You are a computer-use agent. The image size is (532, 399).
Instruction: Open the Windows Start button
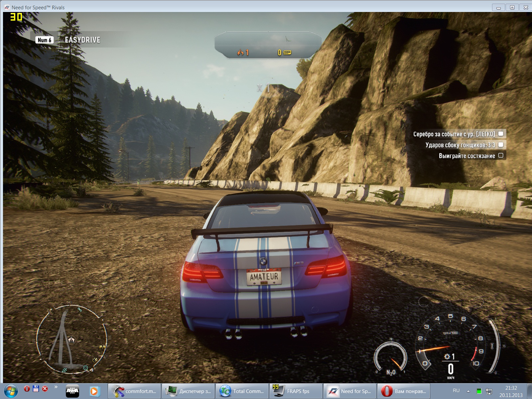pos(11,391)
